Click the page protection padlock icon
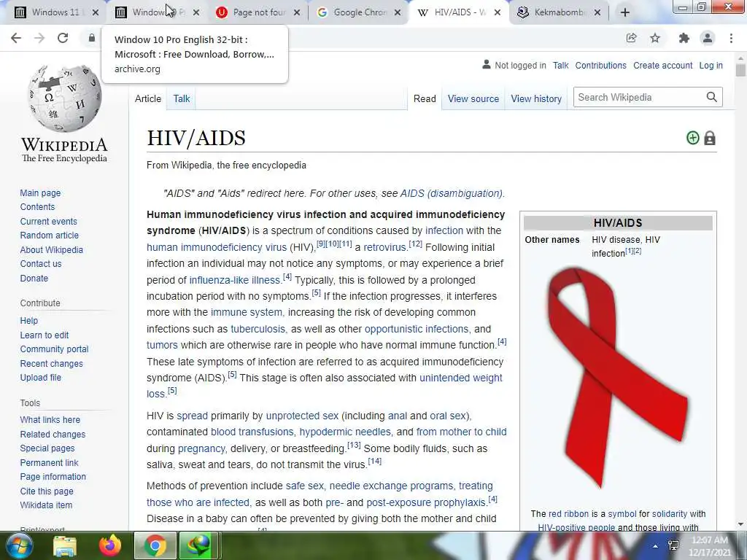Image resolution: width=747 pixels, height=560 pixels. tap(710, 138)
